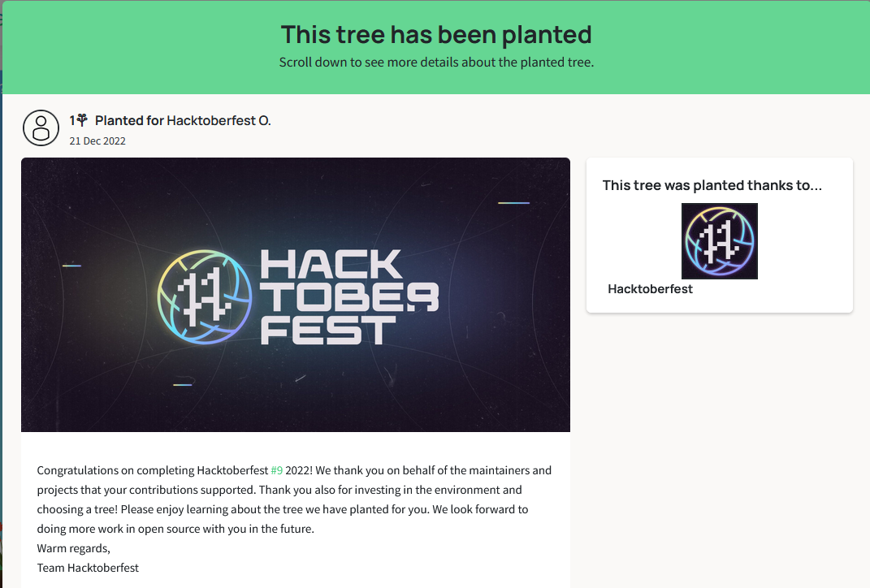Click the small tree icon beside the count

[83, 120]
